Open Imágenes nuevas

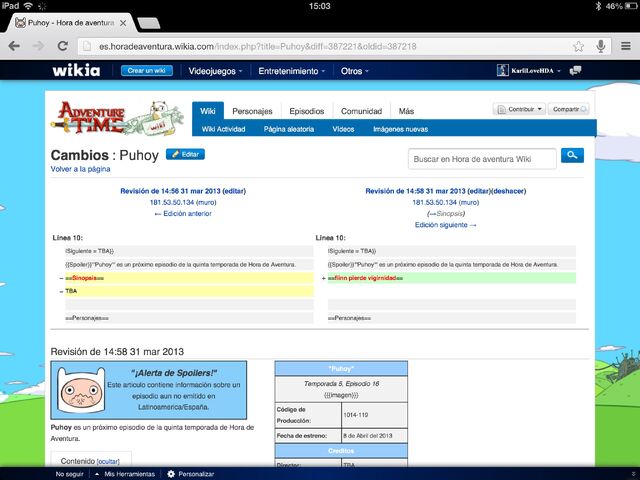coord(400,129)
